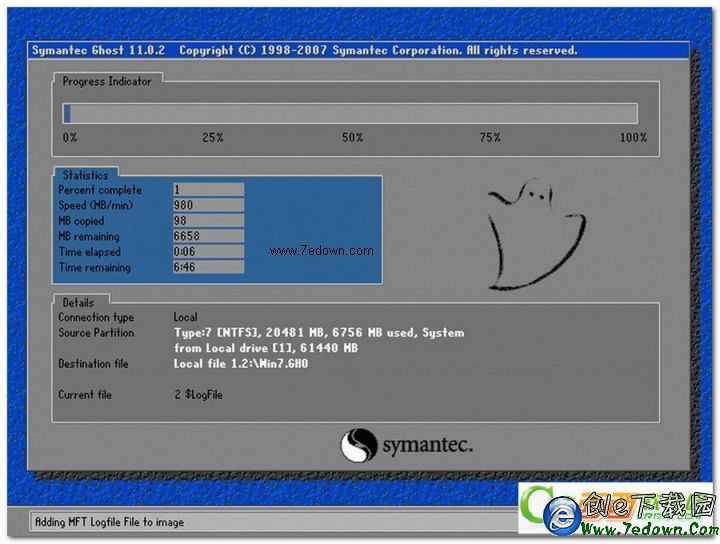Click 'Adding MFT Logfile File to image' status
The width and height of the screenshot is (720, 544).
click(x=110, y=522)
